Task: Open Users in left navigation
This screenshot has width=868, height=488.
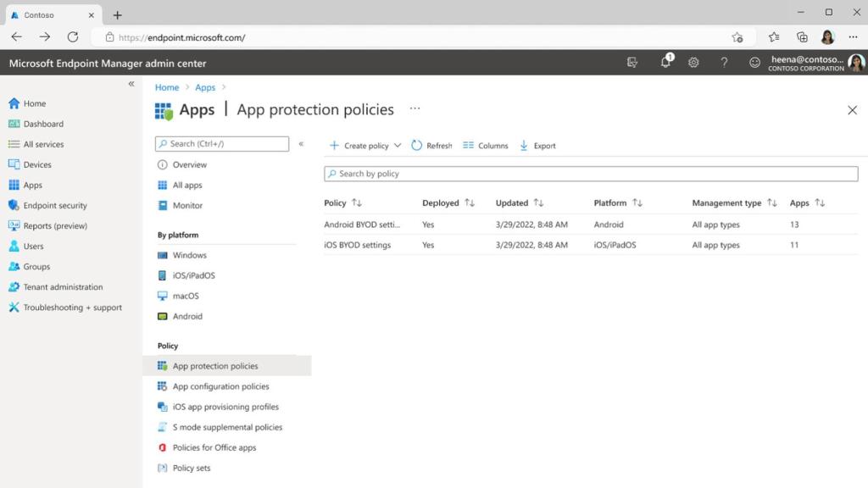Action: pyautogui.click(x=26, y=247)
